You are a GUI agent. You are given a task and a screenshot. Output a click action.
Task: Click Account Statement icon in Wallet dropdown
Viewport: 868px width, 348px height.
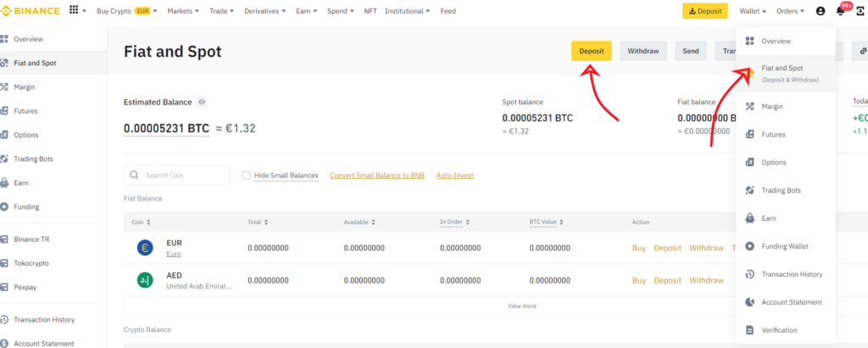pos(750,302)
